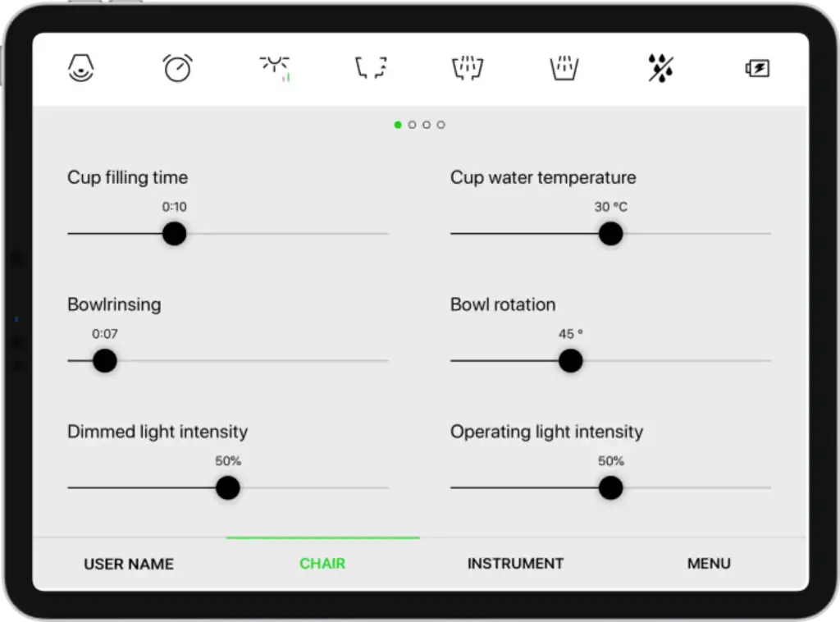
Task: Select the CHAIR tab
Action: 322,564
